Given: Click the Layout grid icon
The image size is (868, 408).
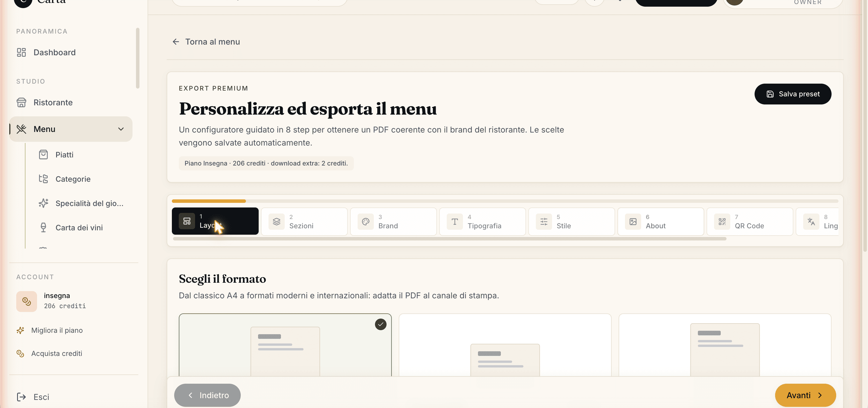Looking at the screenshot, I should (x=187, y=221).
